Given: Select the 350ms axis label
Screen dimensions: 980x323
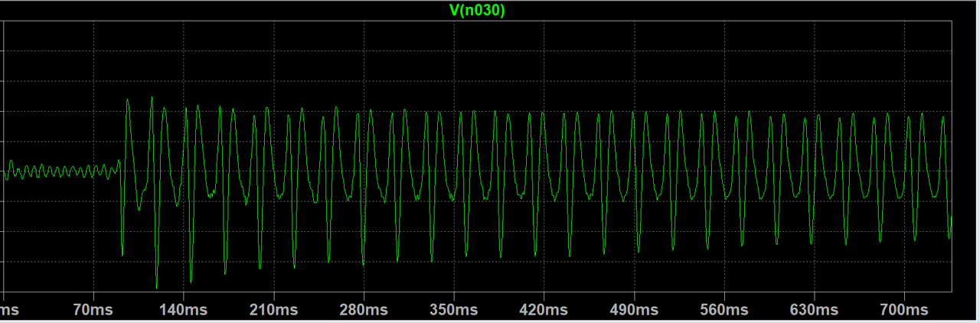Looking at the screenshot, I should click(454, 310).
